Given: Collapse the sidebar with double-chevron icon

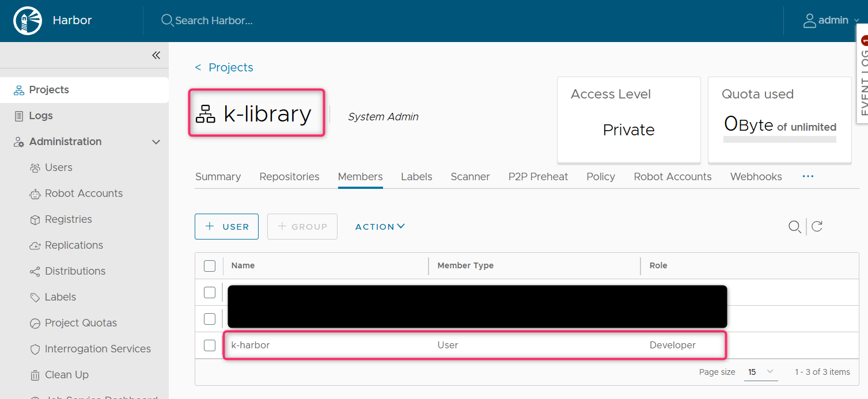Looking at the screenshot, I should [x=156, y=55].
